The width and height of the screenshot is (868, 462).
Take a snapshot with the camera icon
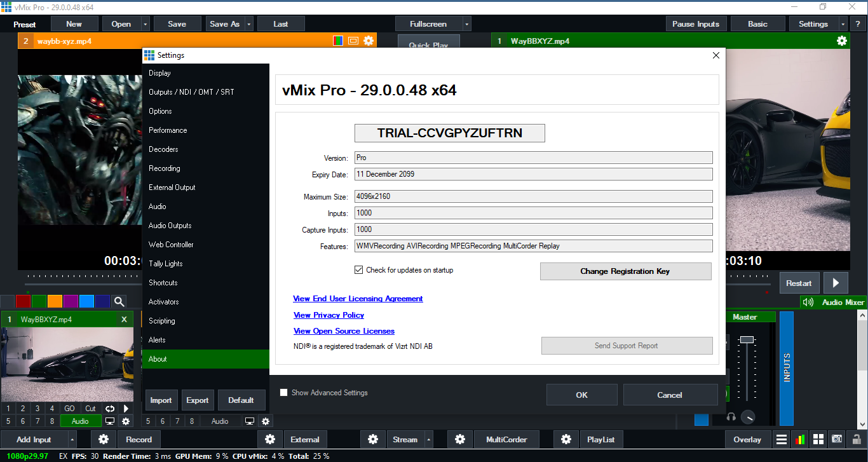(x=837, y=439)
